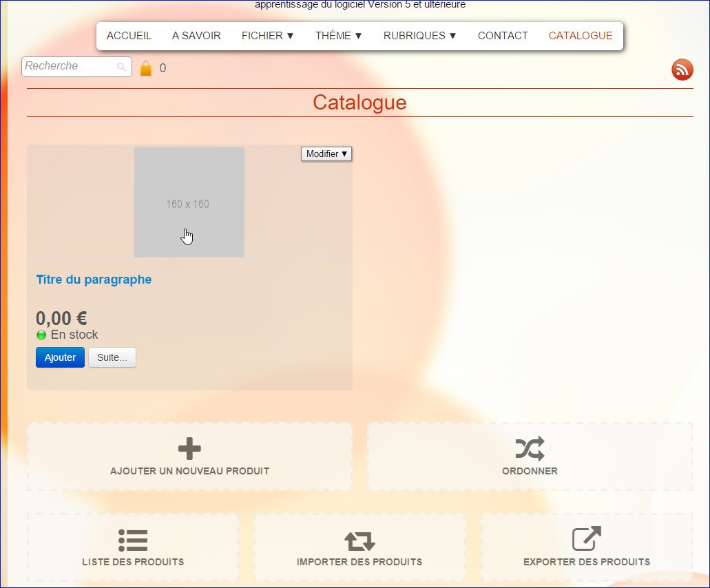
Task: Click the 160 x 160 product thumbnail
Action: tap(189, 202)
